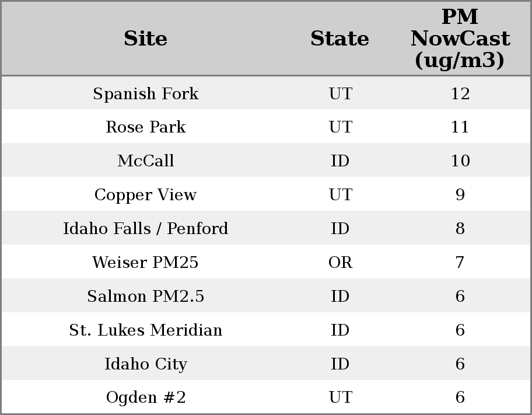Select the Rose Park site name
Screen dimensions: 532x415
coord(146,127)
